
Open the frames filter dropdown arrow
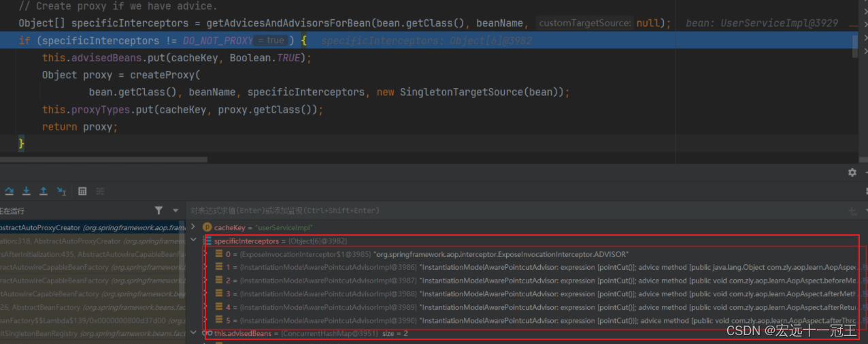pos(176,210)
